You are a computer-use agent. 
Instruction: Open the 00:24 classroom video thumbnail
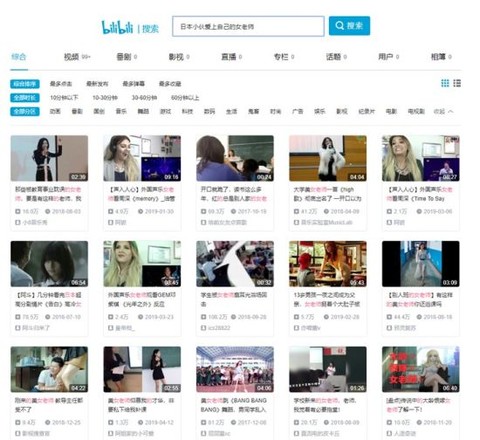pos(235,158)
